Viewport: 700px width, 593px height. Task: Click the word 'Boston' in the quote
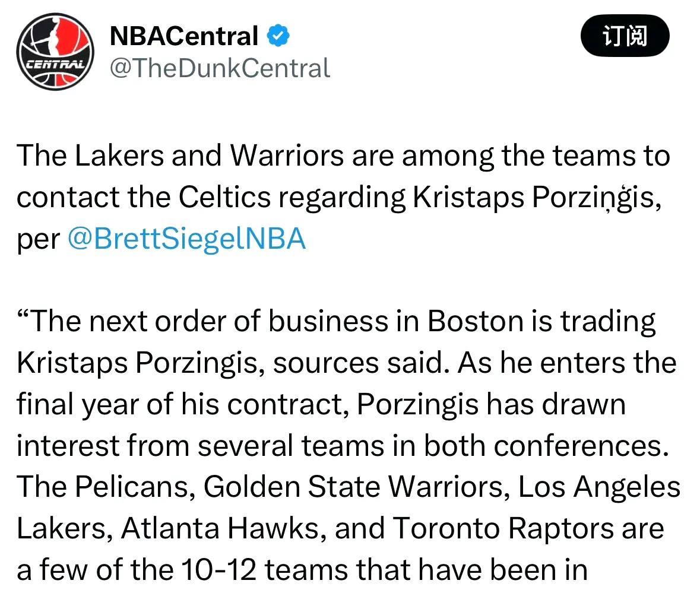click(x=476, y=321)
